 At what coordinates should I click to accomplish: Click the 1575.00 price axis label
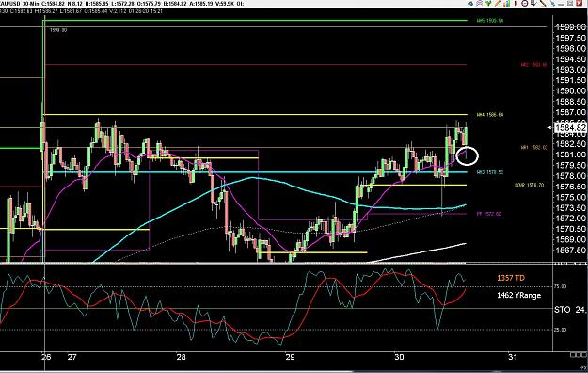[x=570, y=197]
